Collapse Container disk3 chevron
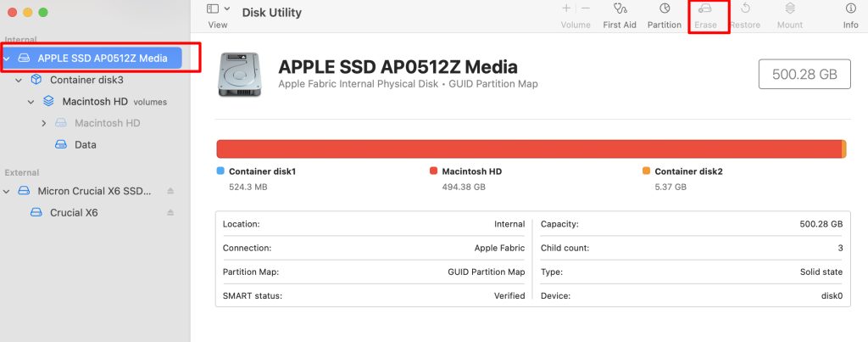868x342 pixels. [19, 81]
